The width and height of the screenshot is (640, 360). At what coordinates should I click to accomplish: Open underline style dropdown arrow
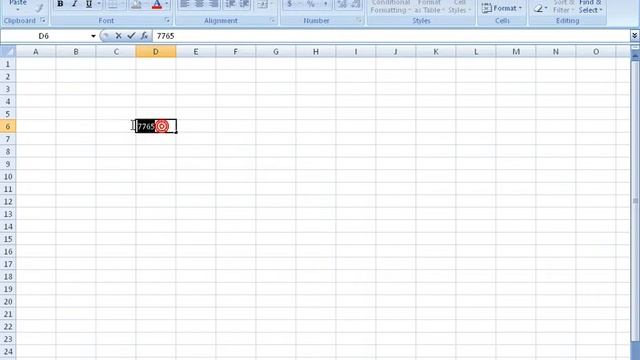[99, 4]
